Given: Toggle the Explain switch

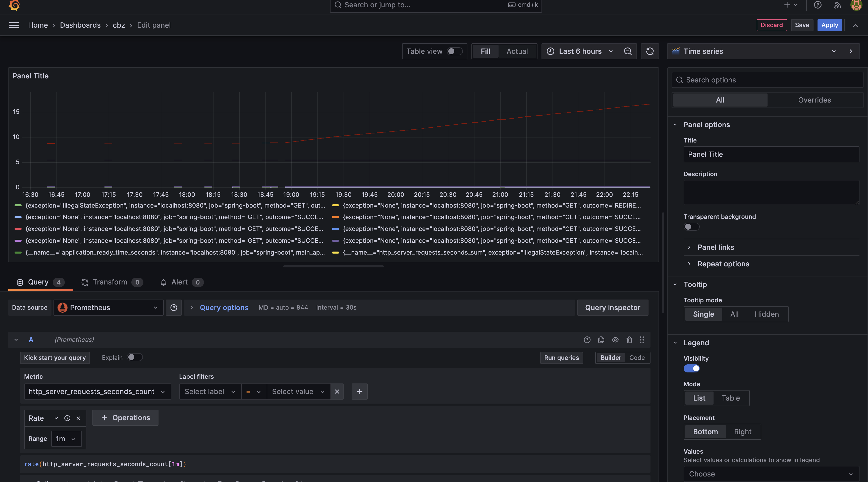Looking at the screenshot, I should point(135,357).
